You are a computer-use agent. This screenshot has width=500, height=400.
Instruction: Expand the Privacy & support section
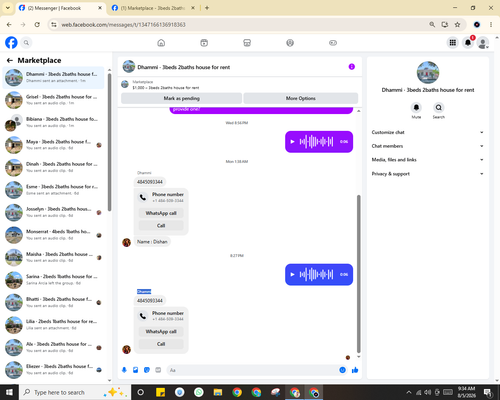point(428,174)
